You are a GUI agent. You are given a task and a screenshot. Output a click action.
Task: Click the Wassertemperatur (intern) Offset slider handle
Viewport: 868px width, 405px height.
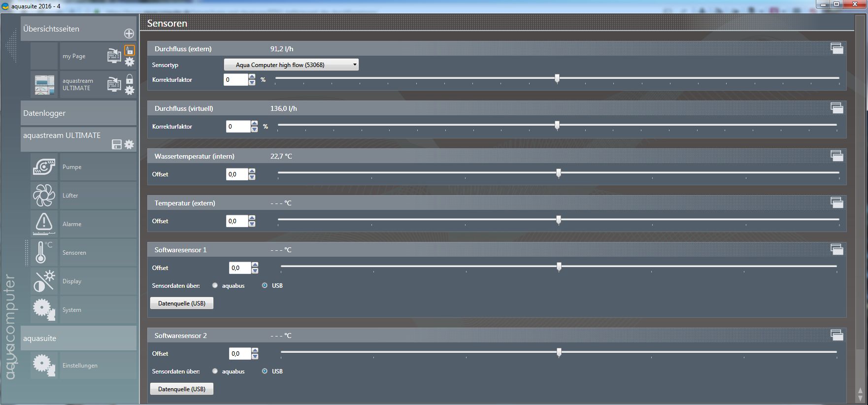pos(559,173)
